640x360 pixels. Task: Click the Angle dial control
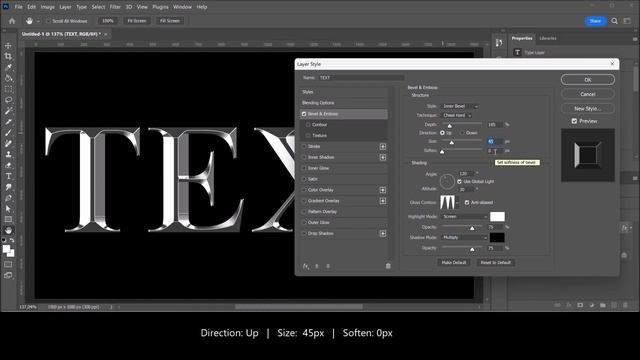pos(447,181)
